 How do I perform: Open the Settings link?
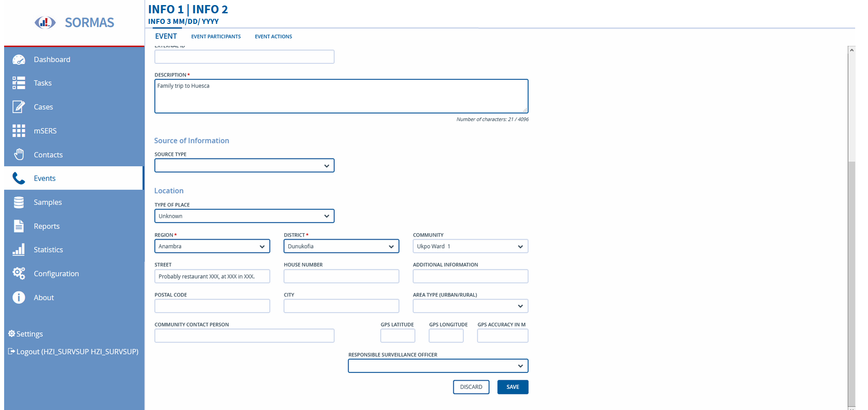29,334
